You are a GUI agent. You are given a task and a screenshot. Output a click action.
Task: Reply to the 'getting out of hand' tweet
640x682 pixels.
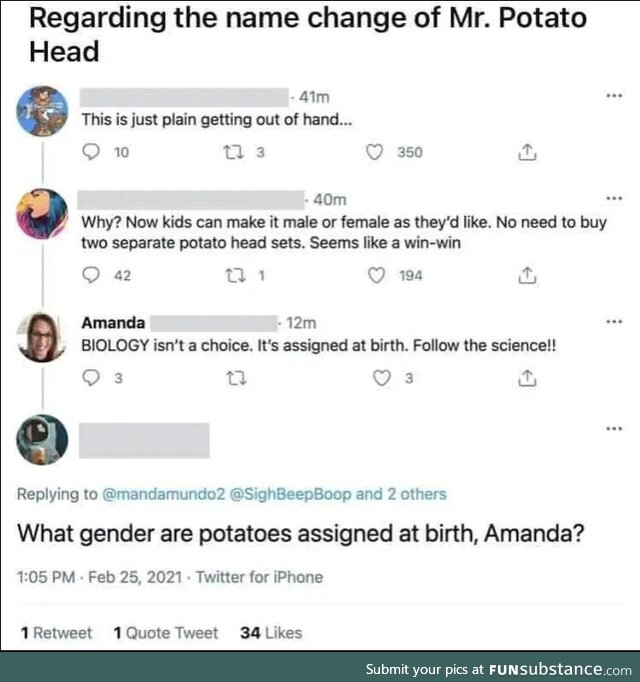(x=91, y=153)
